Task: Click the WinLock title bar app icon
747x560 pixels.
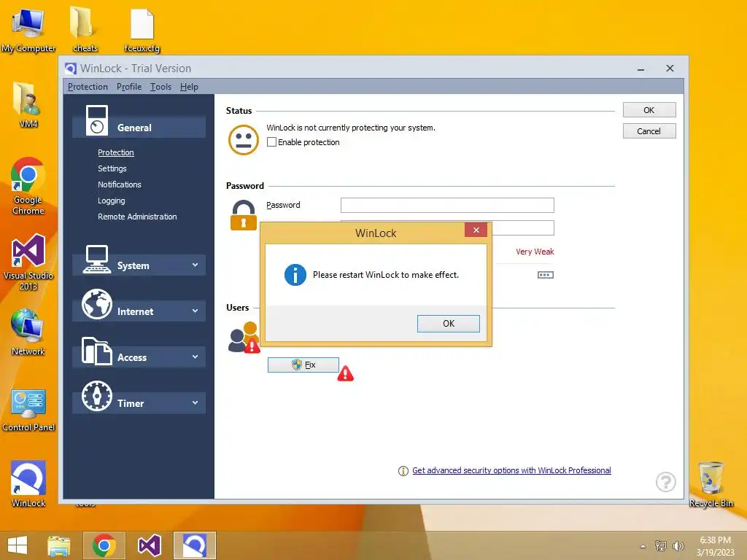Action: 71,69
